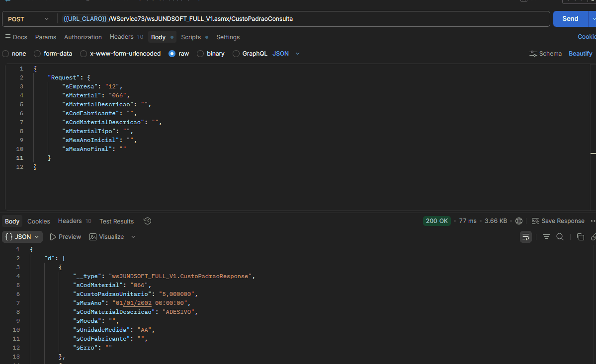This screenshot has height=364, width=596.
Task: Open the Docs panel icon
Action: click(7, 37)
